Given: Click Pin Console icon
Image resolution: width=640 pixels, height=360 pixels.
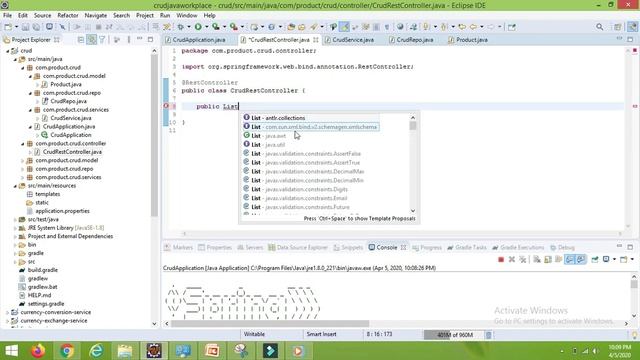Looking at the screenshot, I should (595, 260).
